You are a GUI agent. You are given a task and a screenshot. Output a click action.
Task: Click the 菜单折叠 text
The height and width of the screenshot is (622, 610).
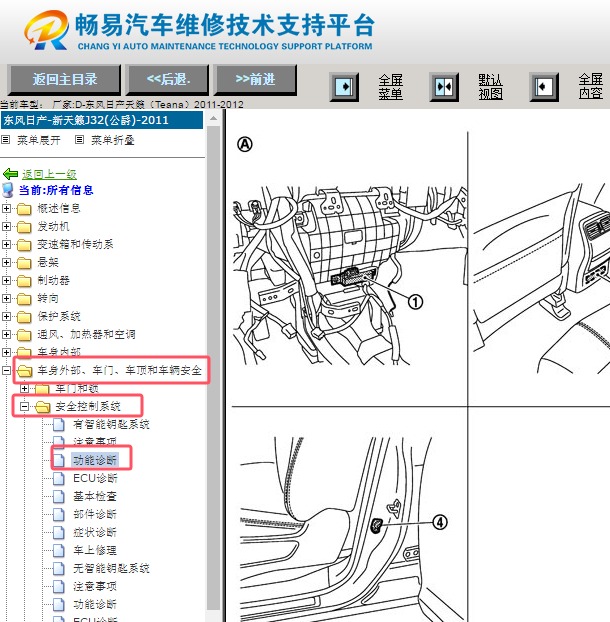(113, 140)
